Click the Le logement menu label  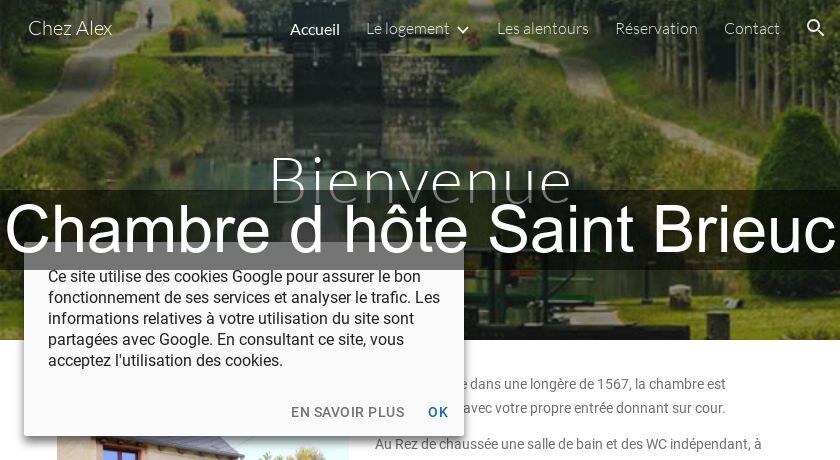click(x=408, y=29)
